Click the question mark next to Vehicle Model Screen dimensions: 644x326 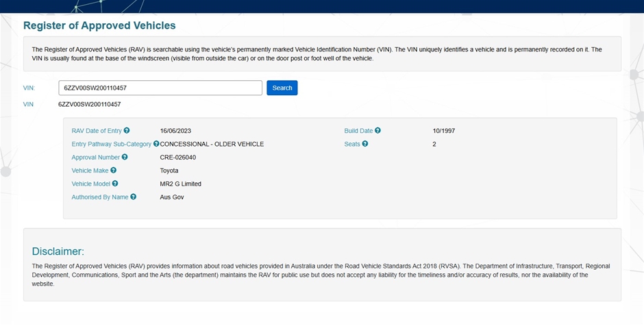click(x=115, y=184)
